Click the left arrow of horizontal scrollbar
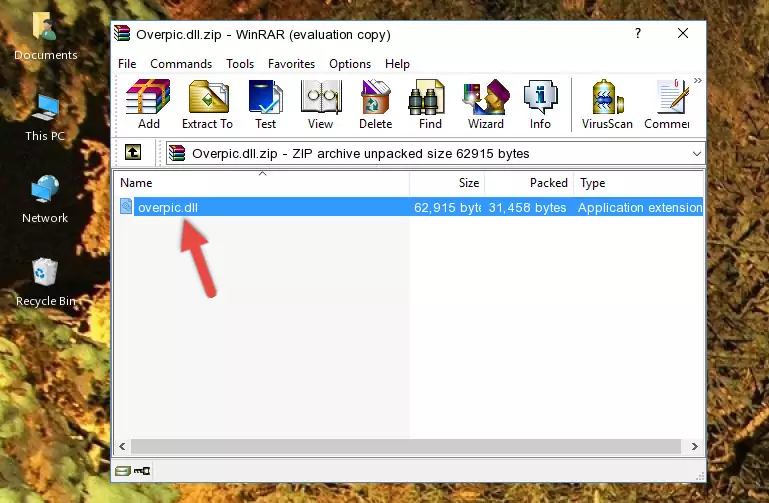Image resolution: width=769 pixels, height=503 pixels. [x=123, y=446]
